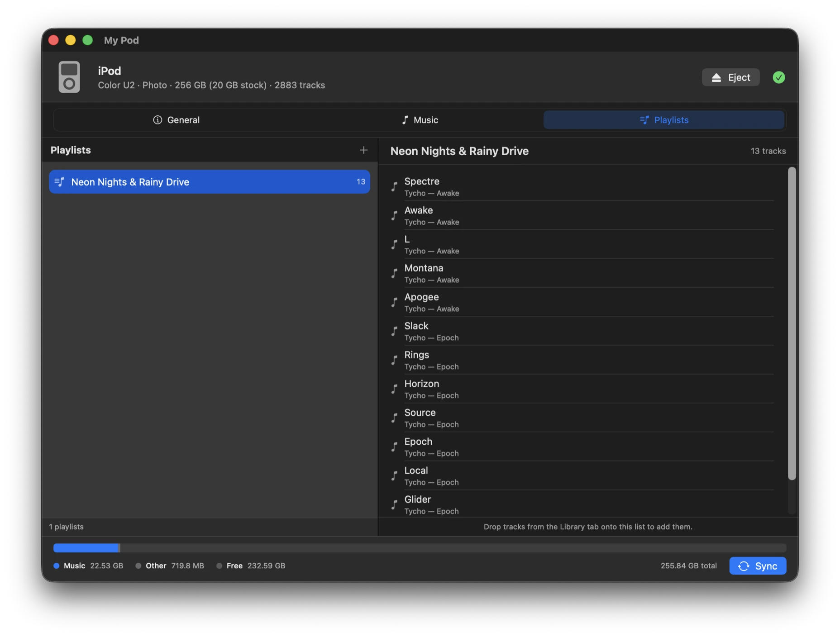The height and width of the screenshot is (637, 840).
Task: Click the device details line under iPod
Action: (211, 85)
